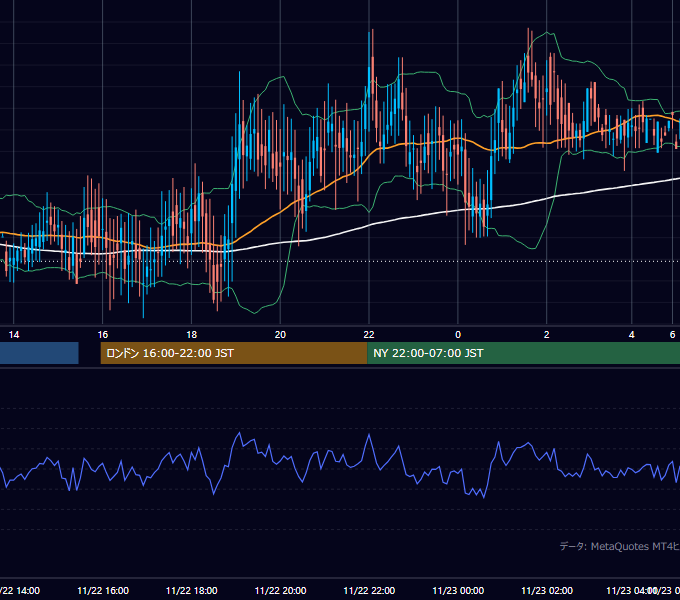Screen dimensions: 680x600
Task: Select the NY 22:00-07:00 JST session bar
Action: [x=523, y=353]
